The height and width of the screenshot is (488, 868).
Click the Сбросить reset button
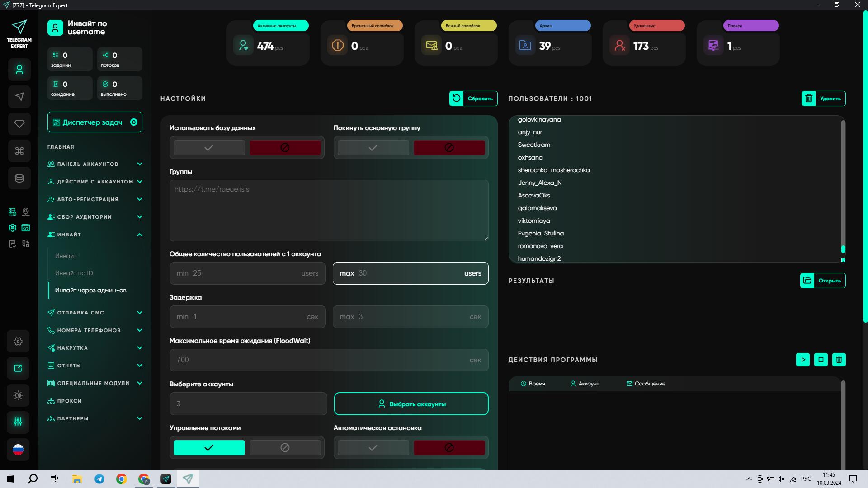pyautogui.click(x=473, y=99)
